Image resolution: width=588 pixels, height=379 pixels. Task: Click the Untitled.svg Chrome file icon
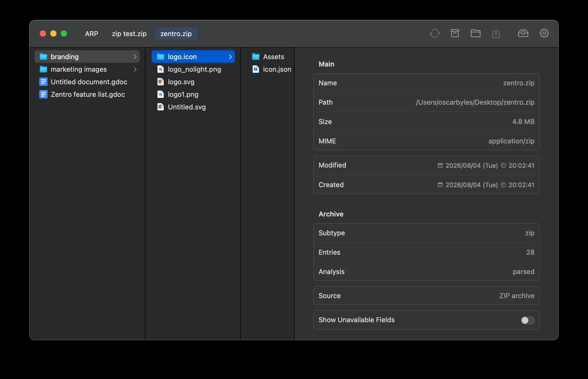(x=160, y=107)
